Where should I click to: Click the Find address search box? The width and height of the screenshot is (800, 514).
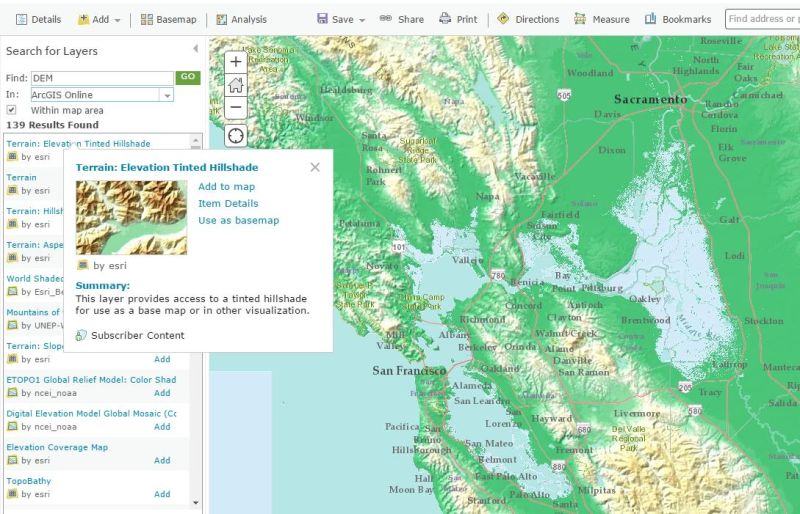point(762,19)
